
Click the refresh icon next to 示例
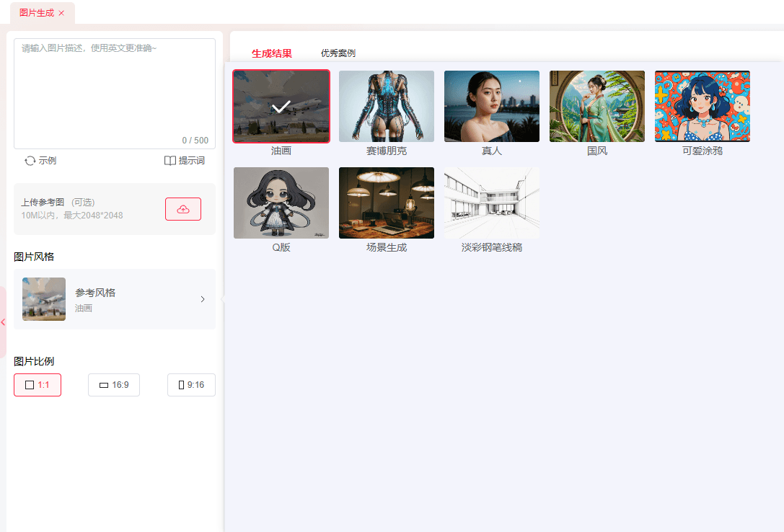click(x=30, y=160)
